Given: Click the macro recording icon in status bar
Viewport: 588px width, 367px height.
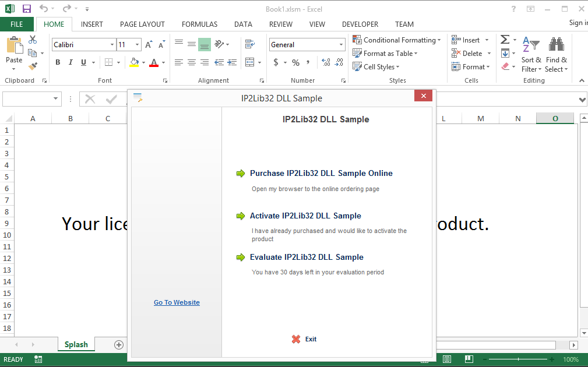Looking at the screenshot, I should (x=38, y=359).
